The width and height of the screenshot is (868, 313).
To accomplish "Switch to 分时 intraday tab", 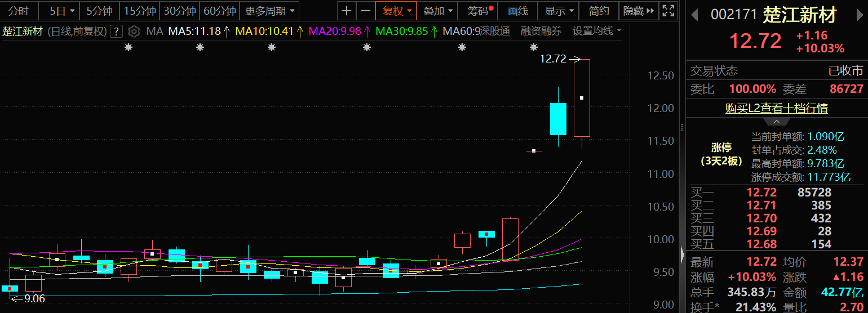I will (19, 11).
